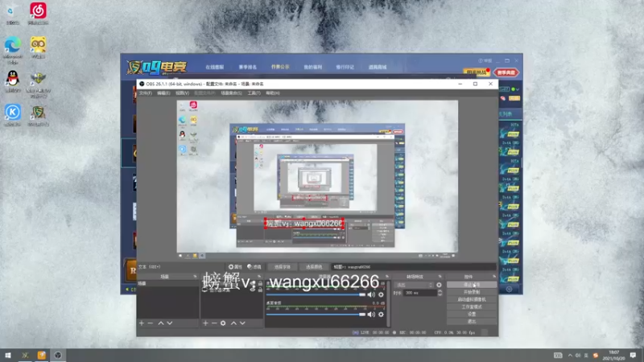Viewport: 644px width, 362px height.
Task: Open Windows Start menu
Action: click(x=7, y=356)
